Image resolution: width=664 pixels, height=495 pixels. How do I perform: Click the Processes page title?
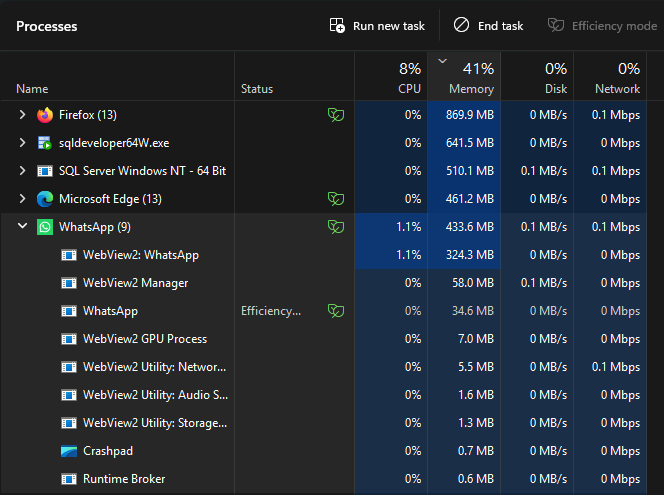tap(47, 26)
